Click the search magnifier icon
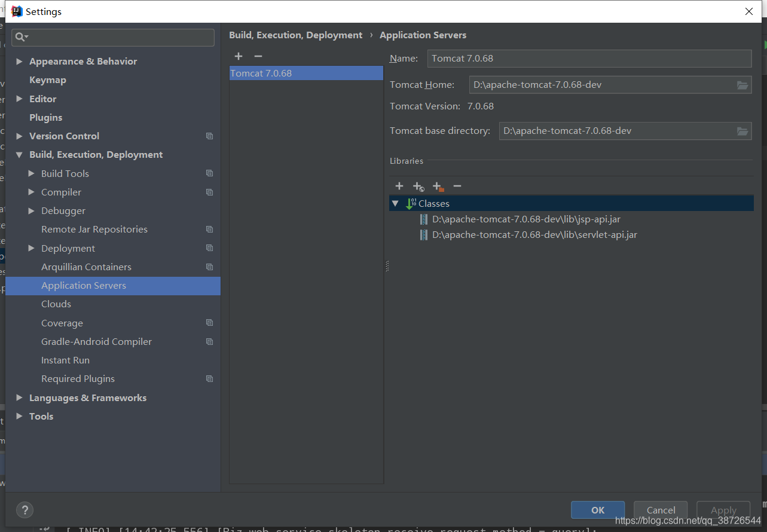This screenshot has height=532, width=767. (22, 37)
